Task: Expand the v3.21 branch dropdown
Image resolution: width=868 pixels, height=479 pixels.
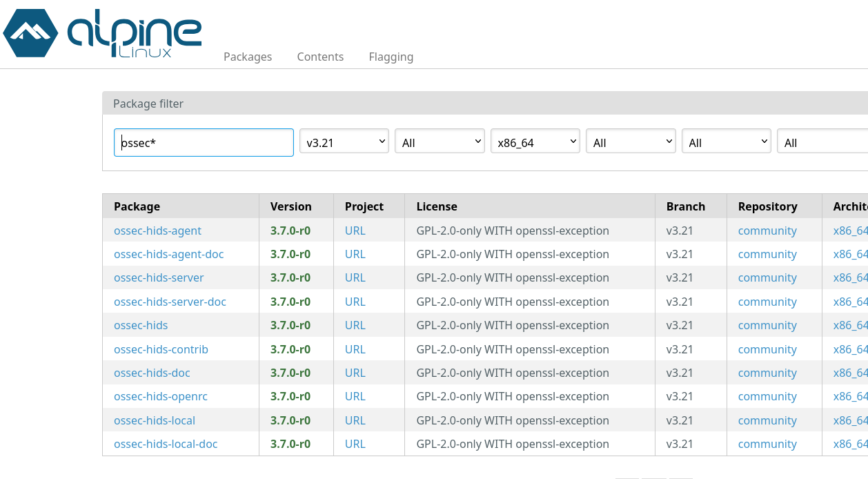Action: point(344,142)
